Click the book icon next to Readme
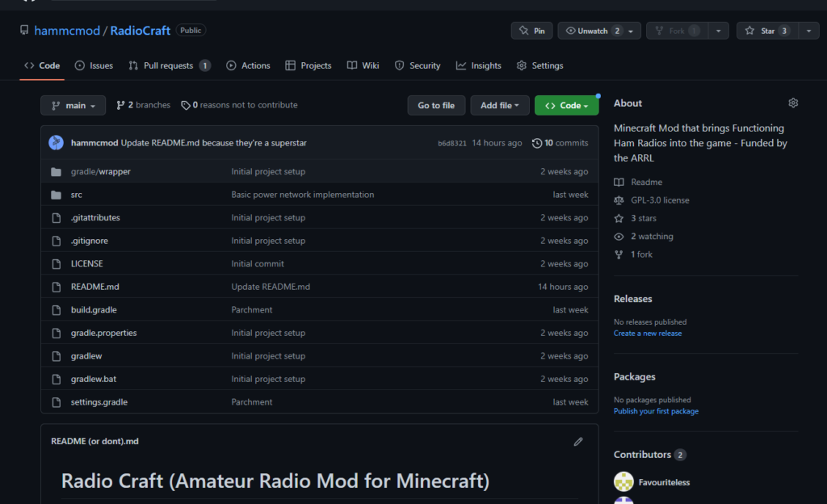Image resolution: width=827 pixels, height=504 pixels. point(619,182)
